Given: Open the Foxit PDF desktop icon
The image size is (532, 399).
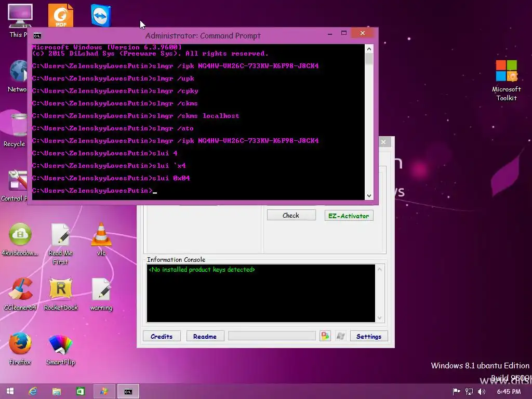Looking at the screenshot, I should (x=61, y=15).
